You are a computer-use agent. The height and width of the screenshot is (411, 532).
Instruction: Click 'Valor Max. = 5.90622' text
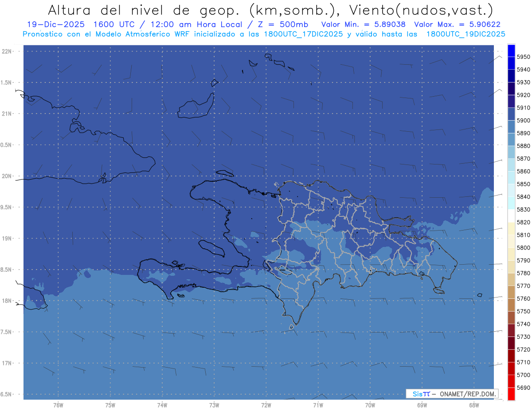(457, 25)
